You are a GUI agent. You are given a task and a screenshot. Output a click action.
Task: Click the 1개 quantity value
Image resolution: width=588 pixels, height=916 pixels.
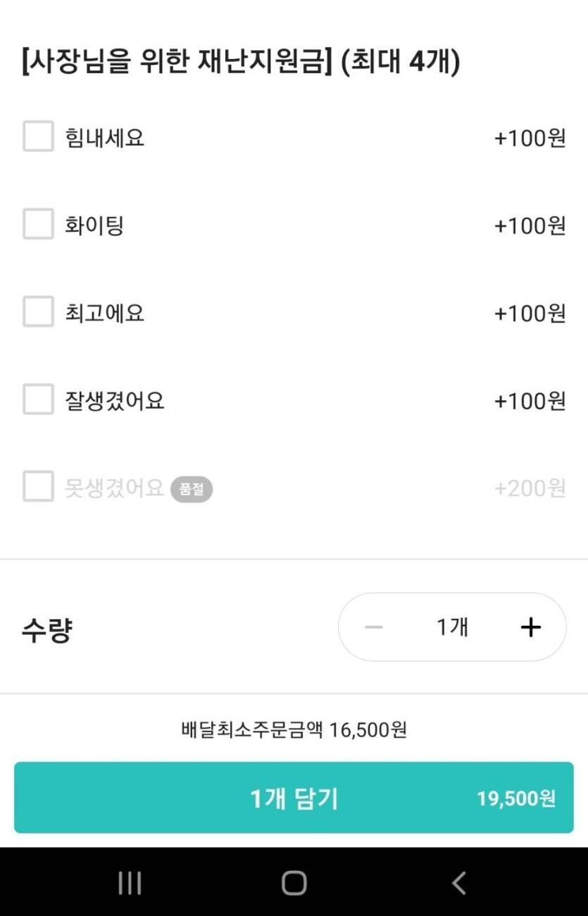pos(452,627)
